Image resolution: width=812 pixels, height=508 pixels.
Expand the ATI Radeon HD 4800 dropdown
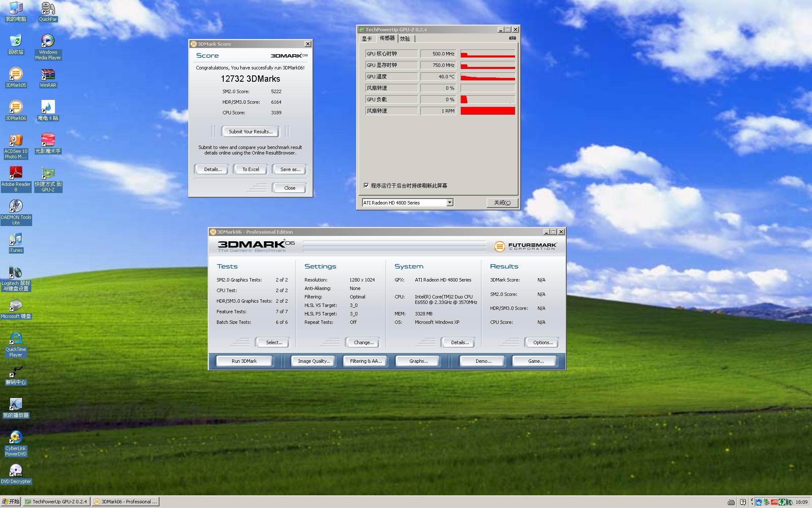coord(450,202)
